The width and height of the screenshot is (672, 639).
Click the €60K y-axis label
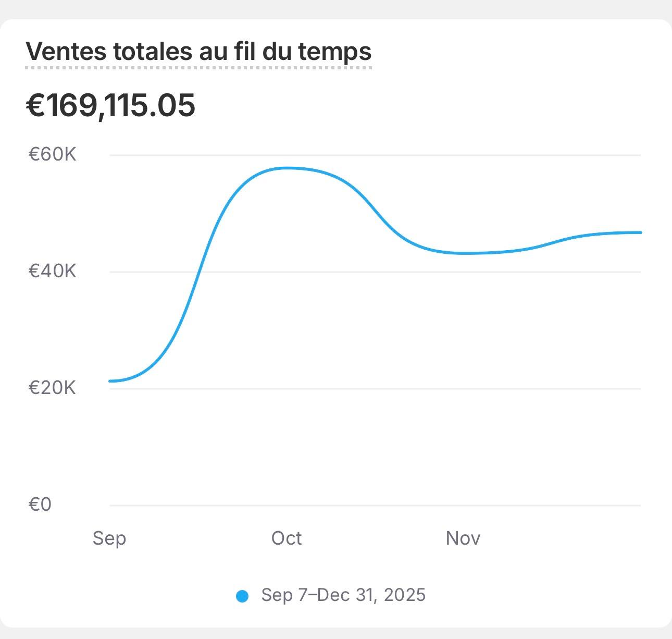(x=52, y=154)
